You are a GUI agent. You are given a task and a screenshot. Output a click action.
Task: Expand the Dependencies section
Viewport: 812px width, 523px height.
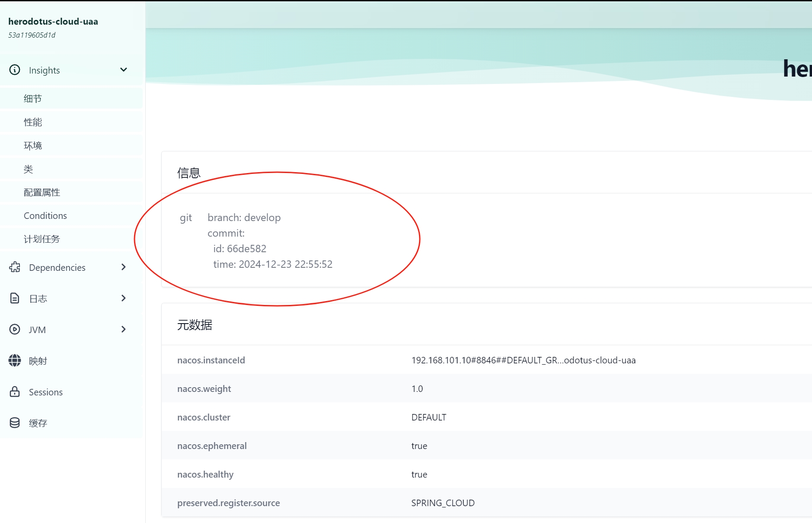click(x=124, y=267)
